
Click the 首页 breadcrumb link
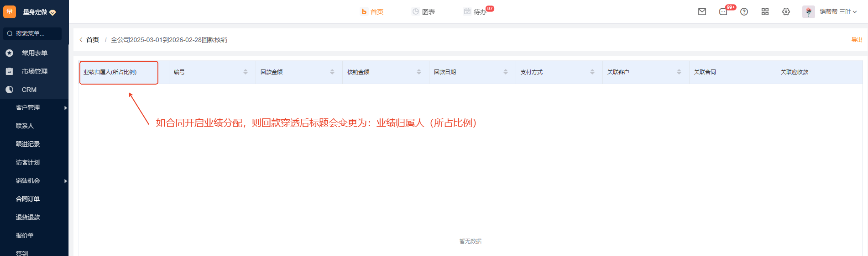[93, 40]
